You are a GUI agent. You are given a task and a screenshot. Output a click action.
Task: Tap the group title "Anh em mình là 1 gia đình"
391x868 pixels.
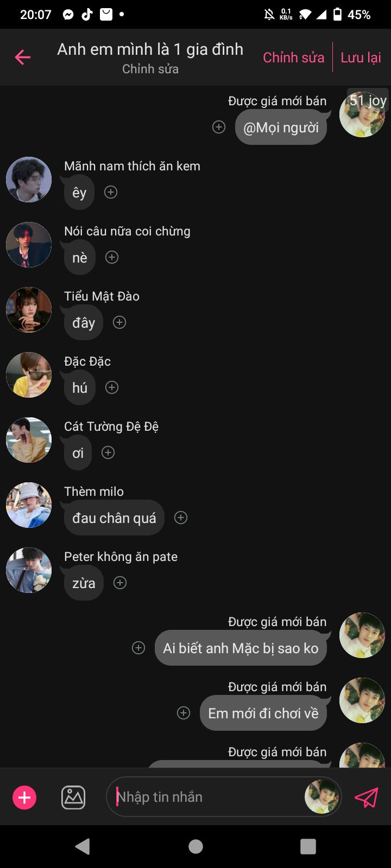(x=150, y=49)
